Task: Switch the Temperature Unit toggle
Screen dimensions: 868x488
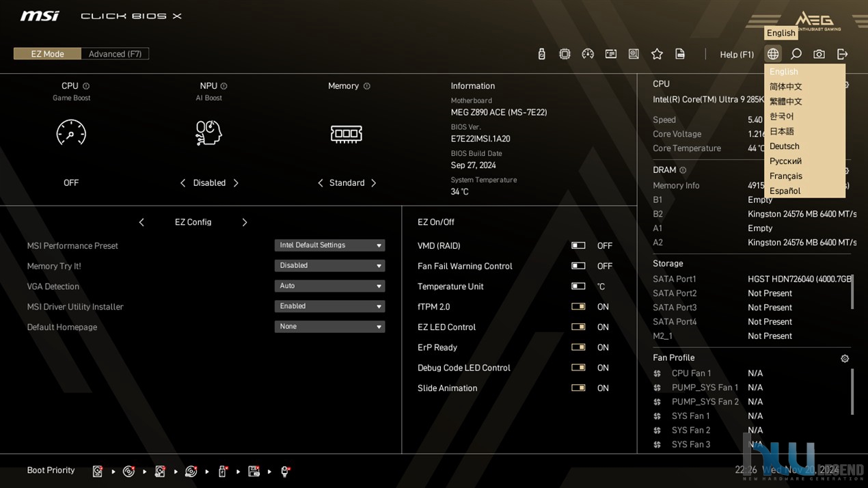Action: tap(578, 286)
